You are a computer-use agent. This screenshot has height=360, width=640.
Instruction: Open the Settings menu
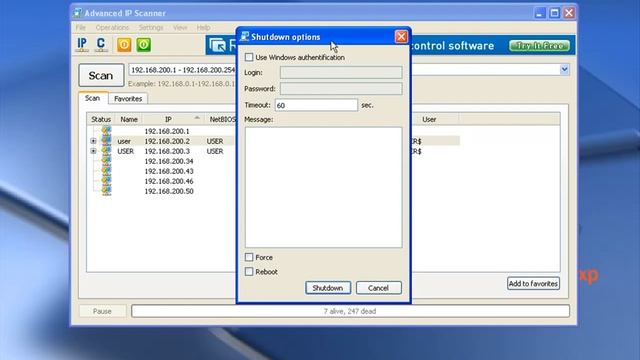tap(151, 27)
